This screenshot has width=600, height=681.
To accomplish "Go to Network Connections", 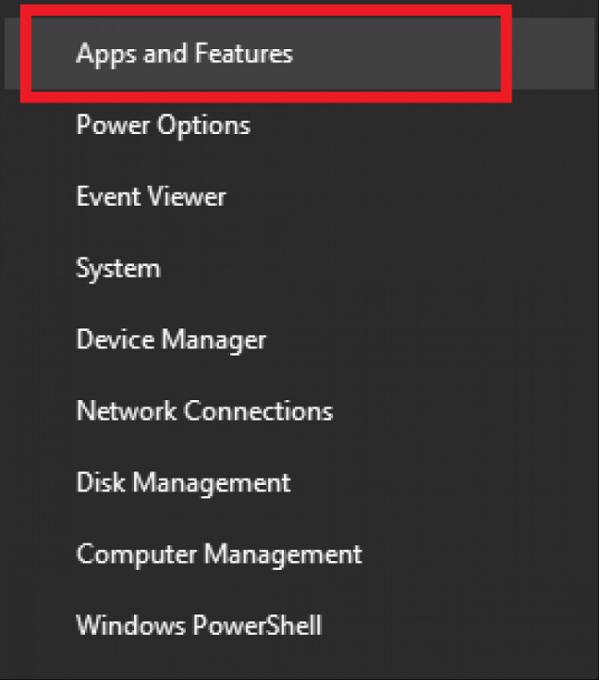I will point(204,411).
